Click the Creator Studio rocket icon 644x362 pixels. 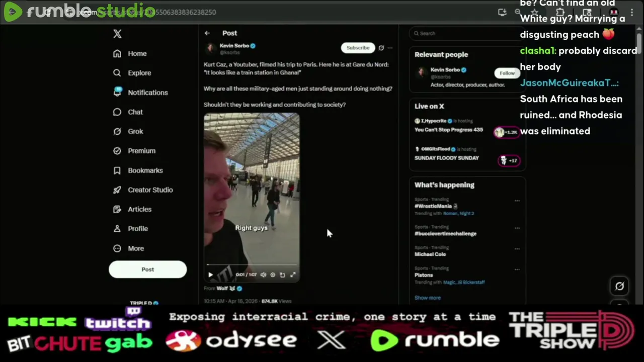(117, 190)
